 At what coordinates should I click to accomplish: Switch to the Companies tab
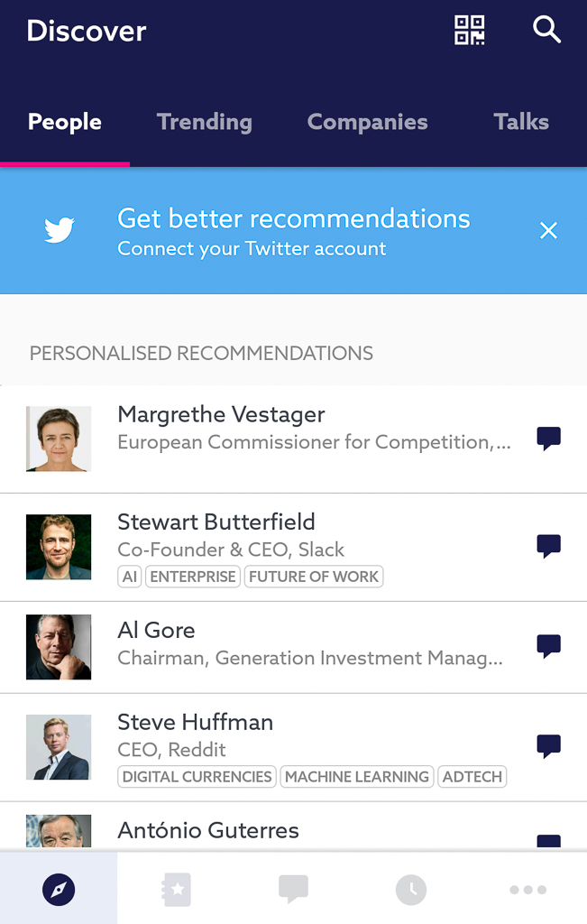point(367,122)
